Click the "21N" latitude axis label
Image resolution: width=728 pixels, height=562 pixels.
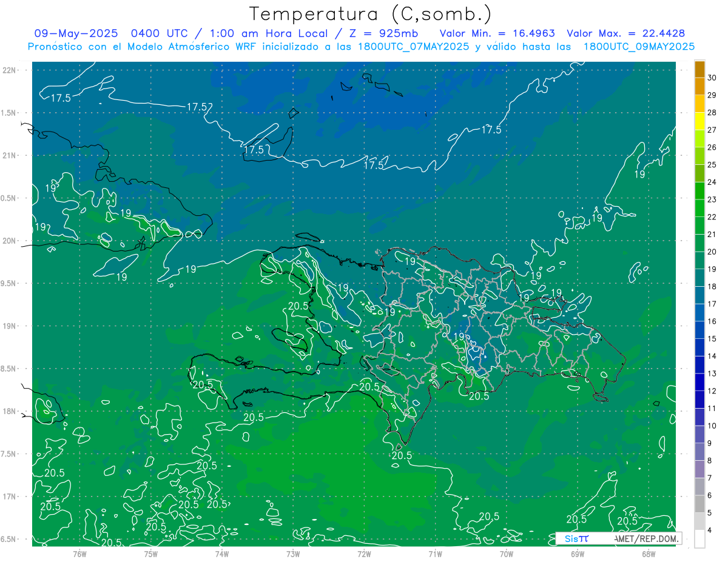point(8,155)
